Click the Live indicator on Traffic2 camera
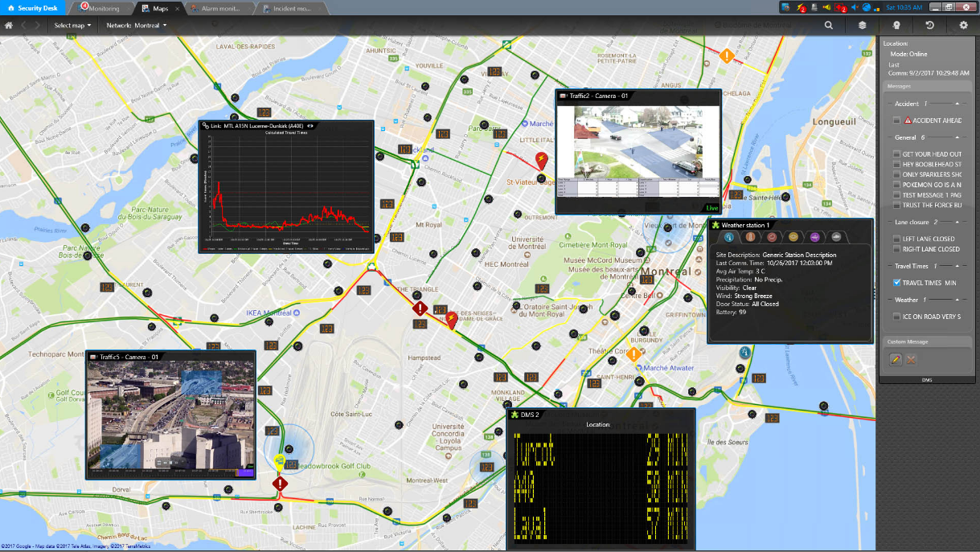The width and height of the screenshot is (980, 552). tap(711, 207)
